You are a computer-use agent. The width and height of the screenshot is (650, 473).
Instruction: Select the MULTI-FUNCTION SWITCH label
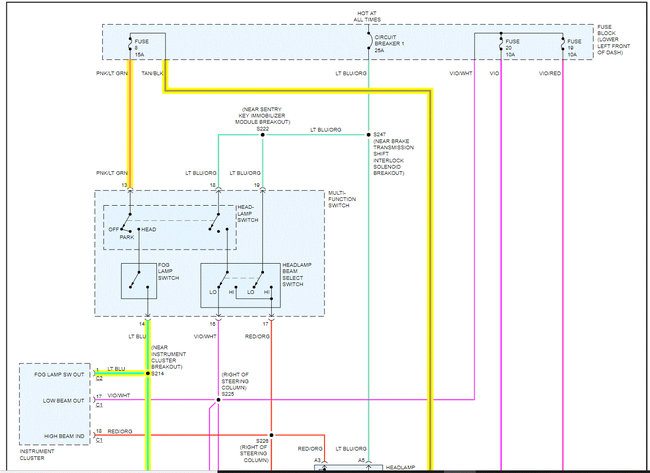click(342, 199)
